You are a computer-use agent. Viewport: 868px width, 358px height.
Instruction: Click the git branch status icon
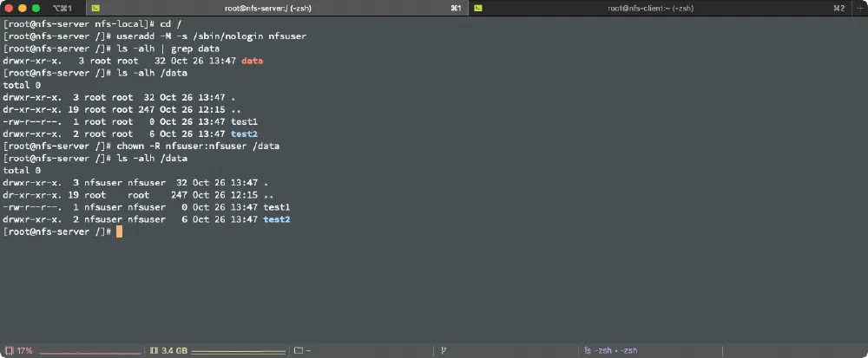[444, 350]
